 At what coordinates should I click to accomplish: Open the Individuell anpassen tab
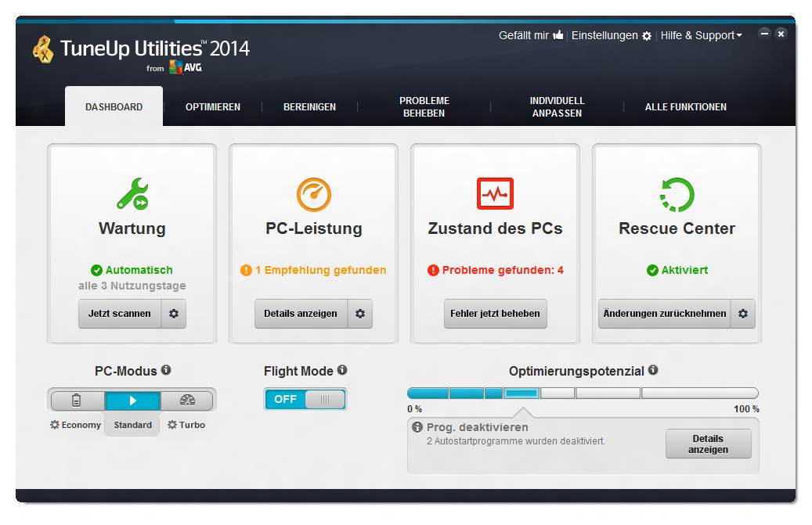tap(558, 106)
